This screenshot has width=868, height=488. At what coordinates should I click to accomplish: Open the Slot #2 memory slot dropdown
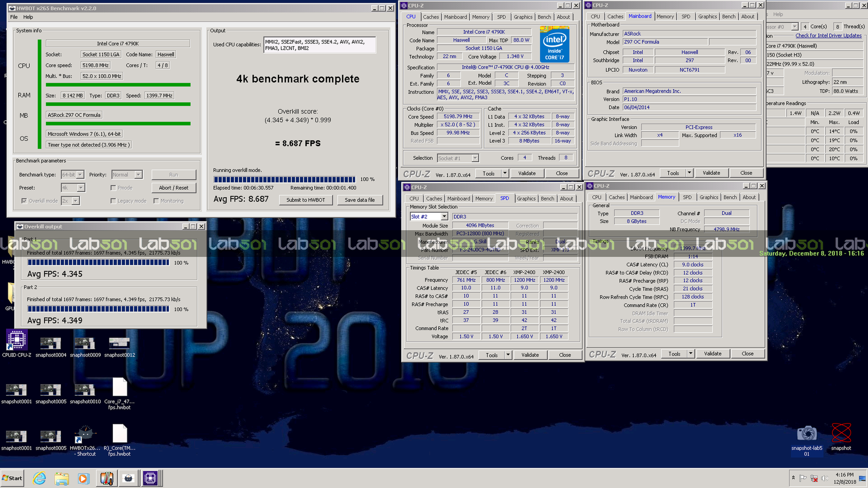pyautogui.click(x=429, y=217)
